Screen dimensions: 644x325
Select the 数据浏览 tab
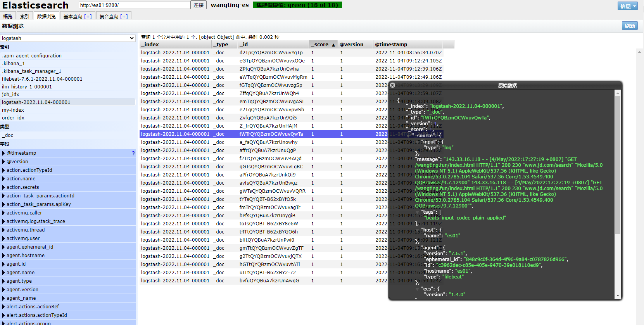47,16
